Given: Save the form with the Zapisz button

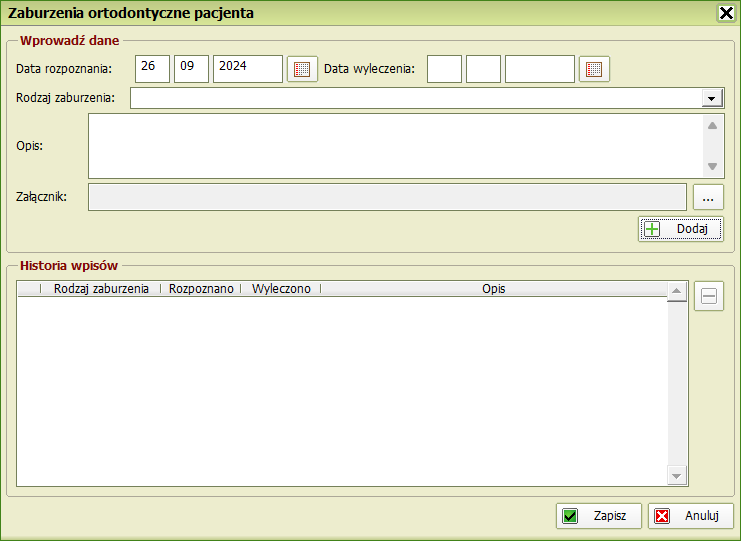Looking at the screenshot, I should pyautogui.click(x=598, y=516).
